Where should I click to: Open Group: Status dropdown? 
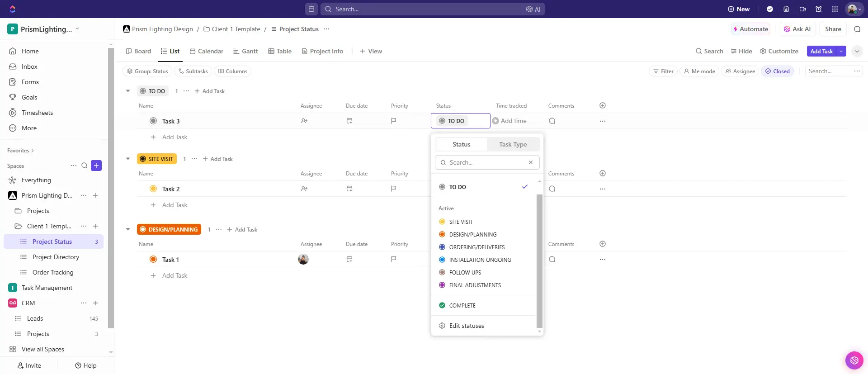pos(147,71)
